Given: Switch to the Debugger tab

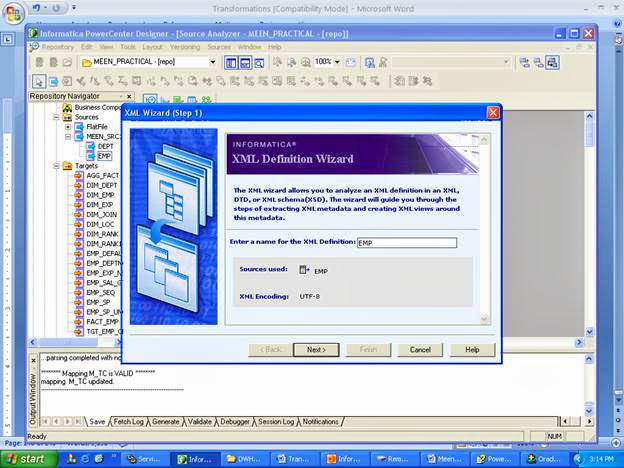Looking at the screenshot, I should click(235, 421).
